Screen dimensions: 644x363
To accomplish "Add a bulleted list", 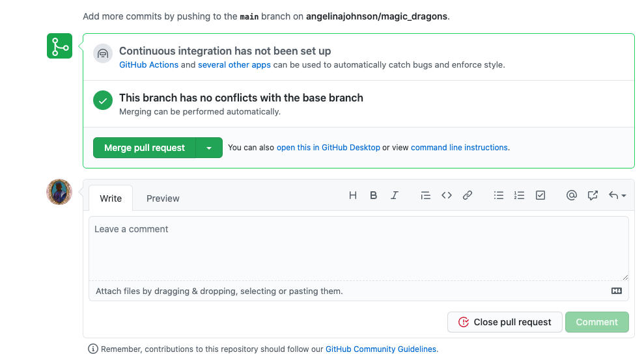I will click(x=499, y=195).
